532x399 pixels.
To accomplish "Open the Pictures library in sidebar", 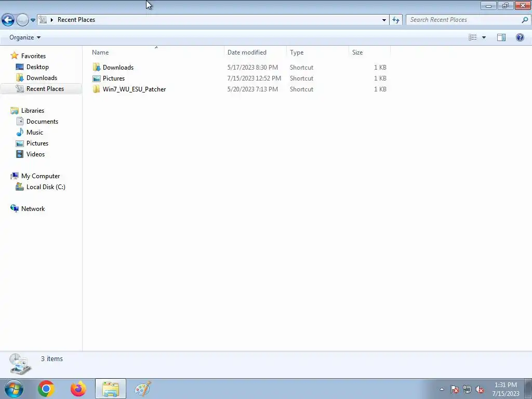I will (37, 143).
